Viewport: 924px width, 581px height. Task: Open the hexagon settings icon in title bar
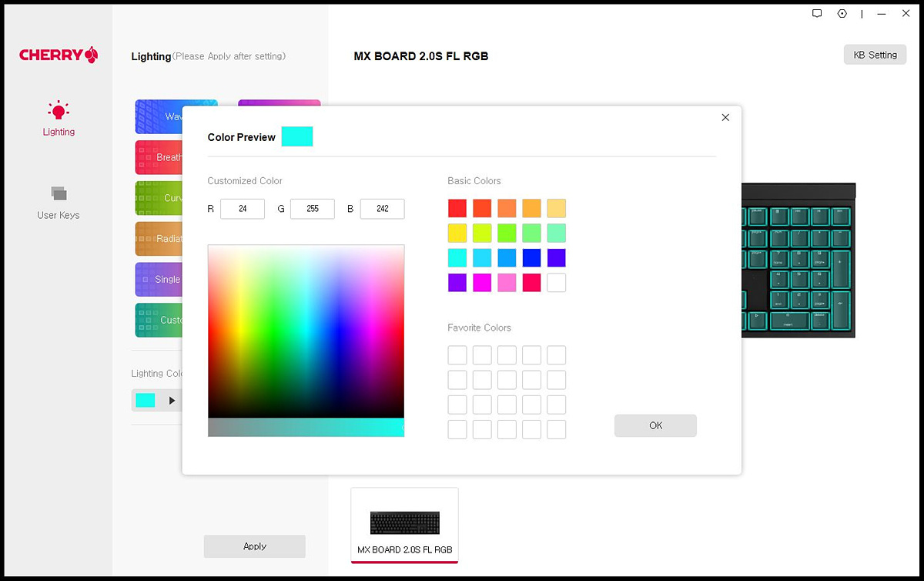click(842, 13)
